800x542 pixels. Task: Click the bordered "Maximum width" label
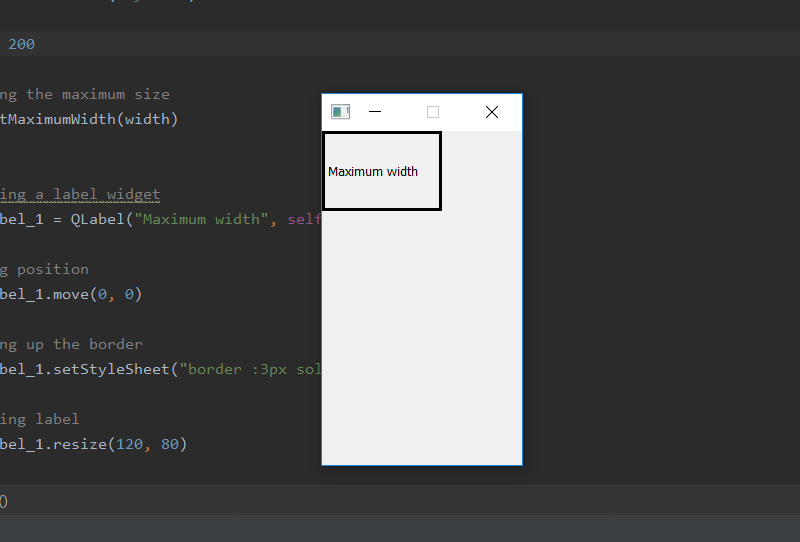382,171
